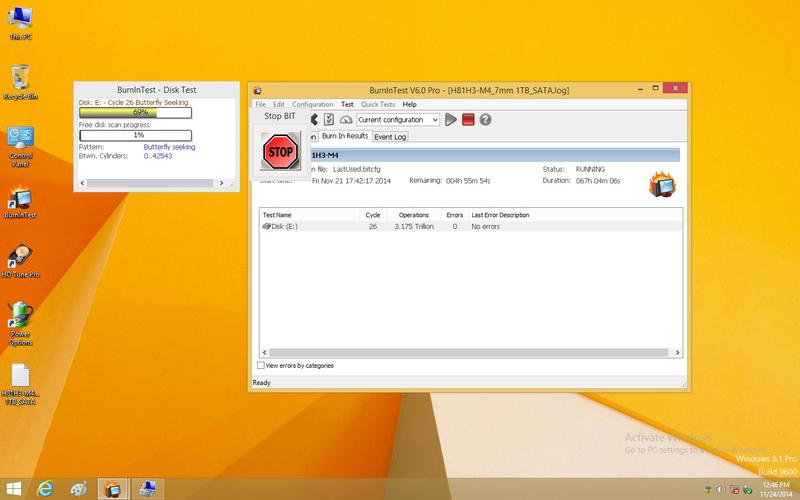The height and width of the screenshot is (500, 800).
Task: Open the Test menu
Action: tap(347, 104)
